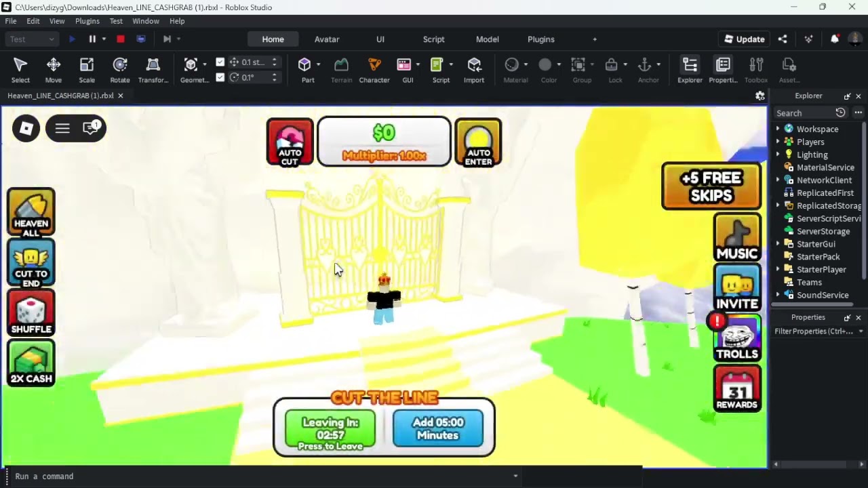Toggle the Properties panel button
The image size is (868, 488).
pyautogui.click(x=723, y=70)
